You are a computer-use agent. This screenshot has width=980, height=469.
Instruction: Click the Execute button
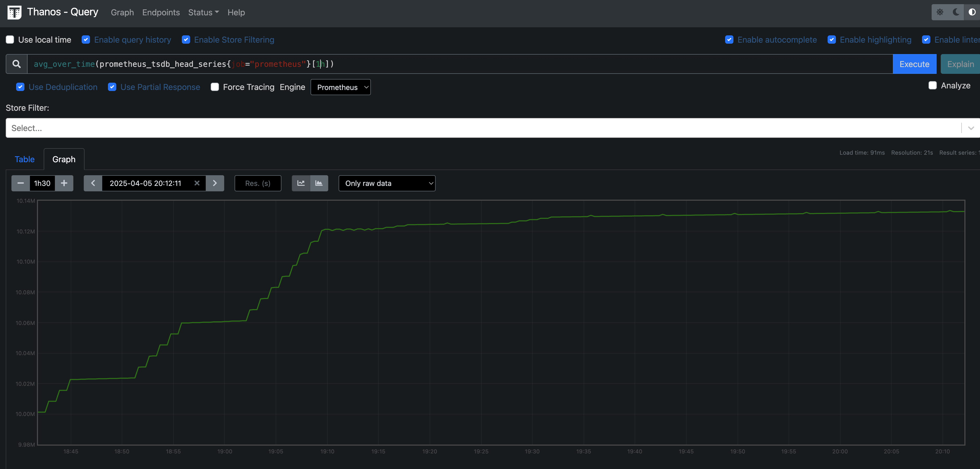pyautogui.click(x=914, y=64)
